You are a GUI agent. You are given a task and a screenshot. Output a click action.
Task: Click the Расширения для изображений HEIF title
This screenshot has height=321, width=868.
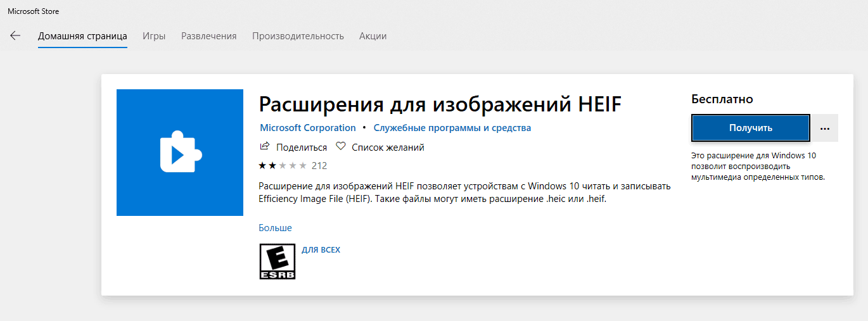click(441, 104)
